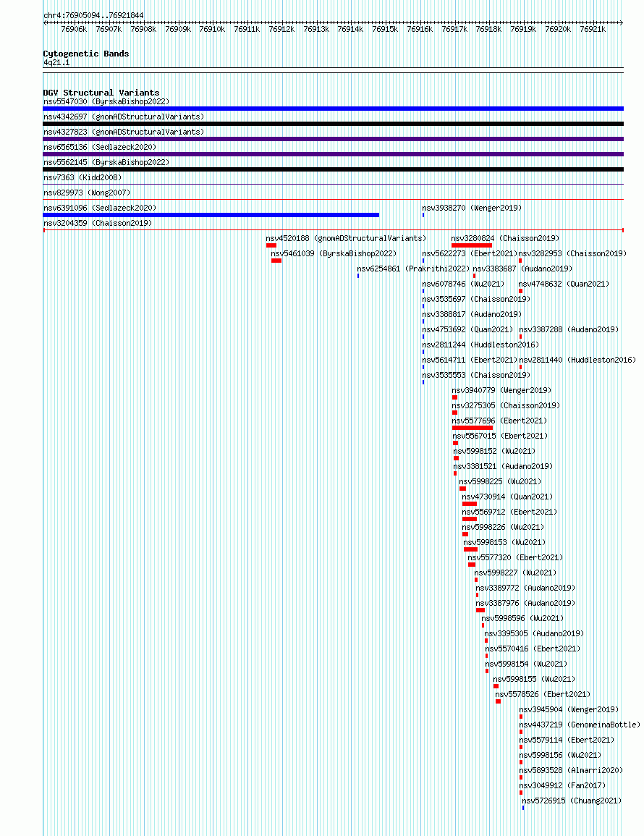
Task: Select red bar under nsv4730914
Action: (469, 504)
